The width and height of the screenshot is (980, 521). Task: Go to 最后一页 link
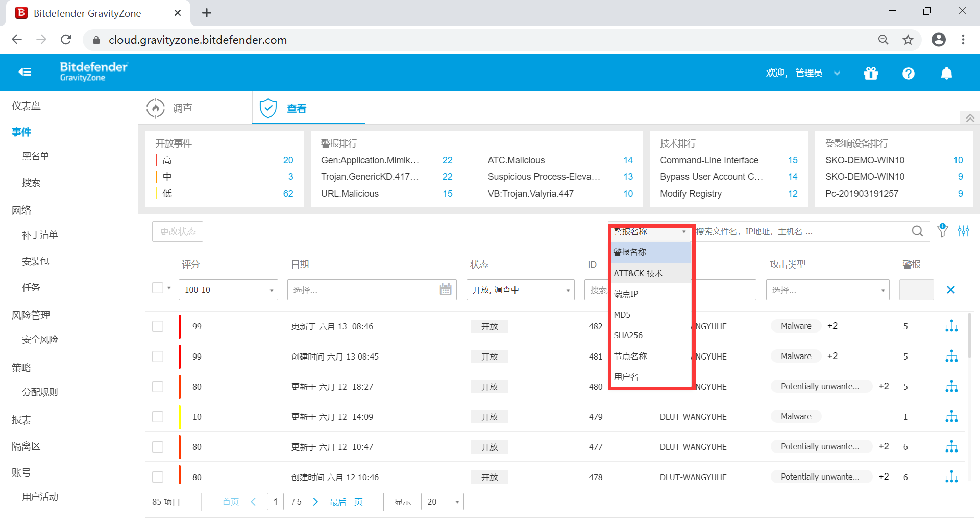coord(346,502)
